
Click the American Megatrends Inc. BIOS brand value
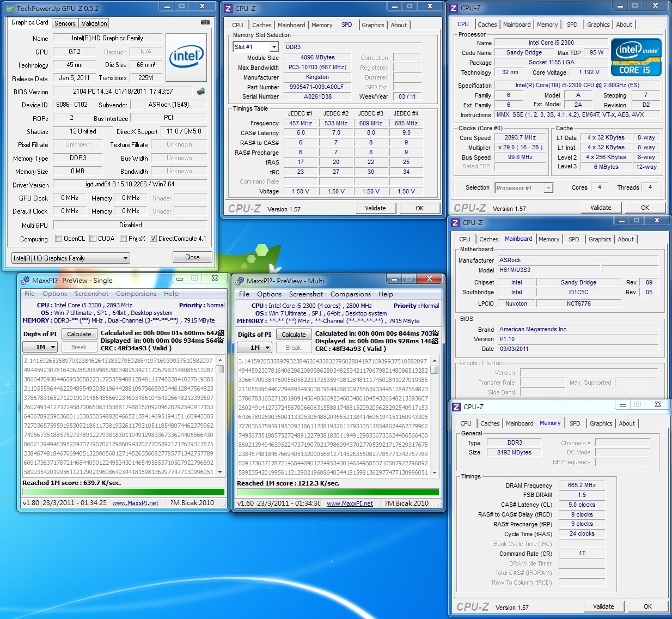point(578,329)
